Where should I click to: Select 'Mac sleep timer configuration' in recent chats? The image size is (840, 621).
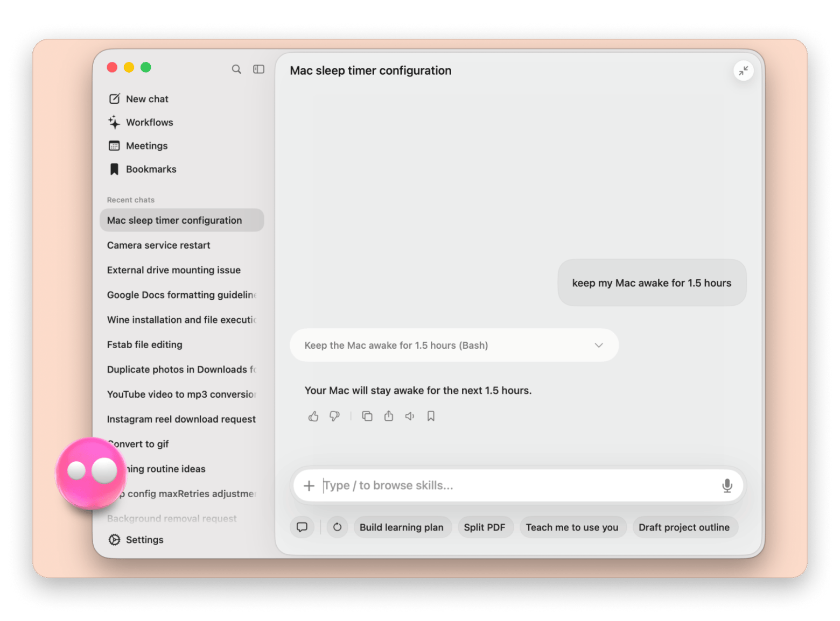pos(182,220)
